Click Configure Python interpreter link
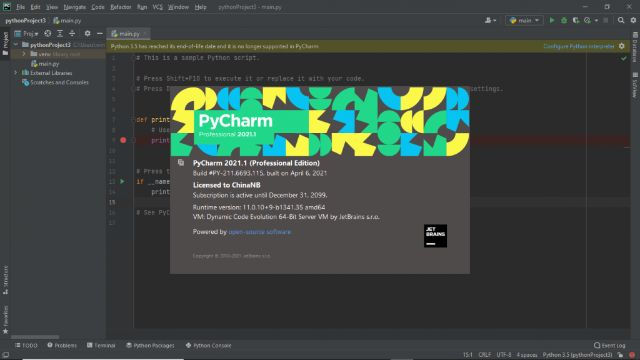The image size is (640, 360). [578, 46]
